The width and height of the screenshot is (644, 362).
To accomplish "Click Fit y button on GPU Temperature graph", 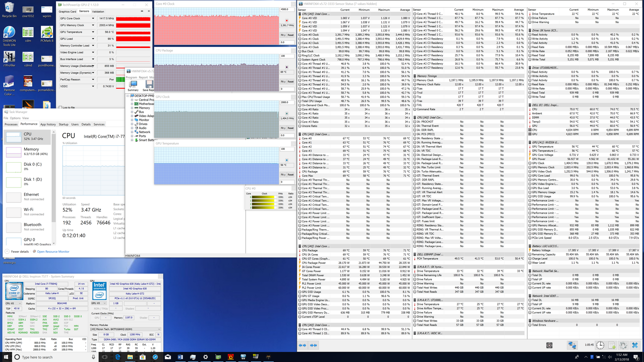I will pyautogui.click(x=283, y=175).
